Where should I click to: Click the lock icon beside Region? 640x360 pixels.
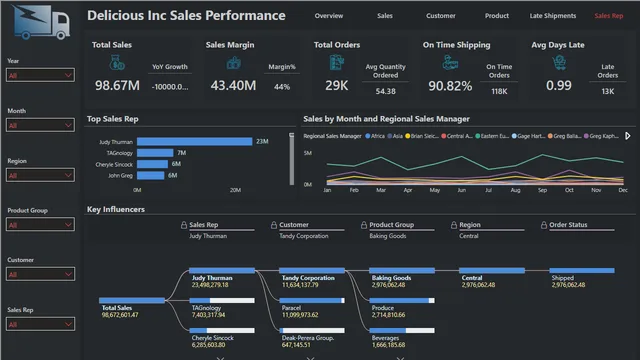point(454,225)
